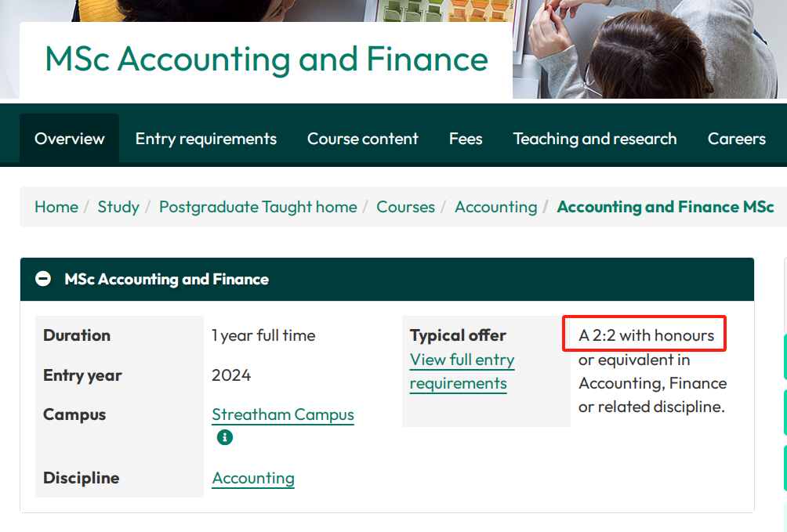Viewport: 787px width, 532px height.
Task: Navigate to Home breadcrumb link
Action: (x=56, y=207)
